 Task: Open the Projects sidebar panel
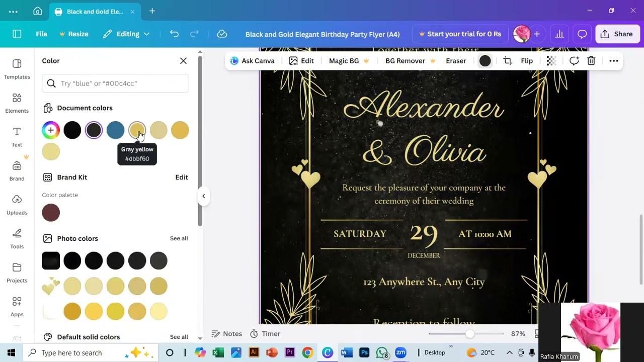click(x=17, y=273)
